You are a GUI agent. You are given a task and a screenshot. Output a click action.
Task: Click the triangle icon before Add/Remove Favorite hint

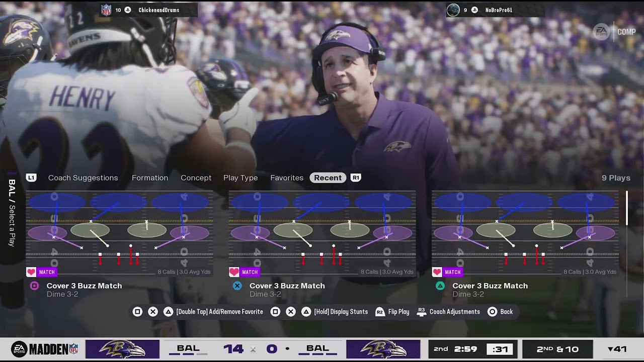169,312
